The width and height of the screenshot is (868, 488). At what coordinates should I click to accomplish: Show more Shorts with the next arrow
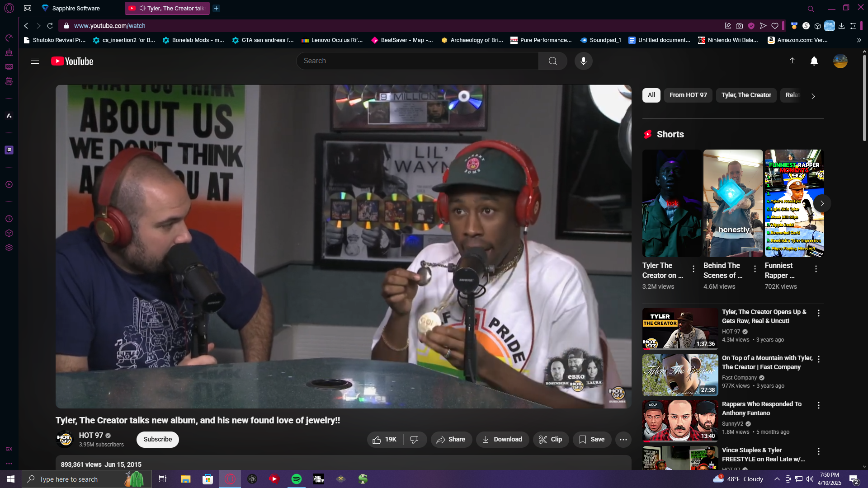pyautogui.click(x=822, y=203)
